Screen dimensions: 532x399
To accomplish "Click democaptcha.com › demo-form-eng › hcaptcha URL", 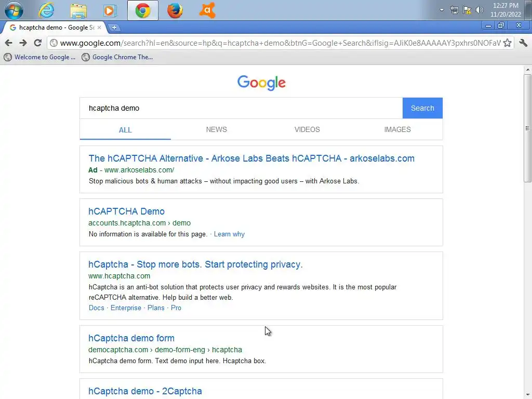I will (165, 350).
